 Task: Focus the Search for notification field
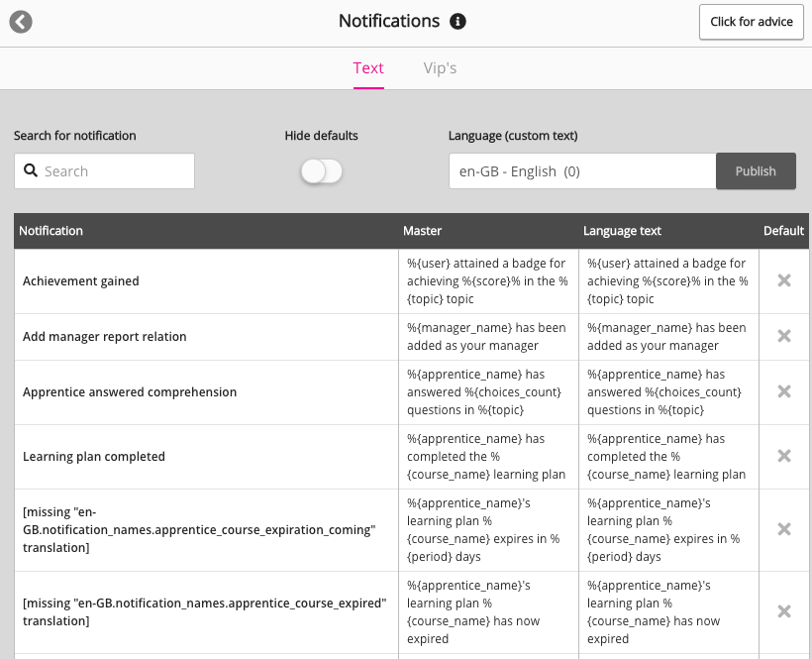pyautogui.click(x=116, y=171)
